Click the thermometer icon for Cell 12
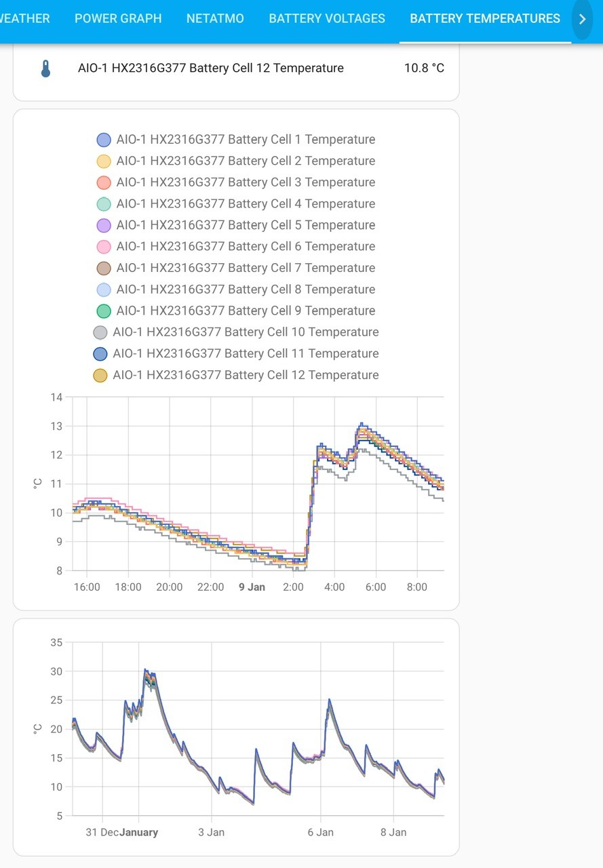This screenshot has width=603, height=868. pos(45,68)
